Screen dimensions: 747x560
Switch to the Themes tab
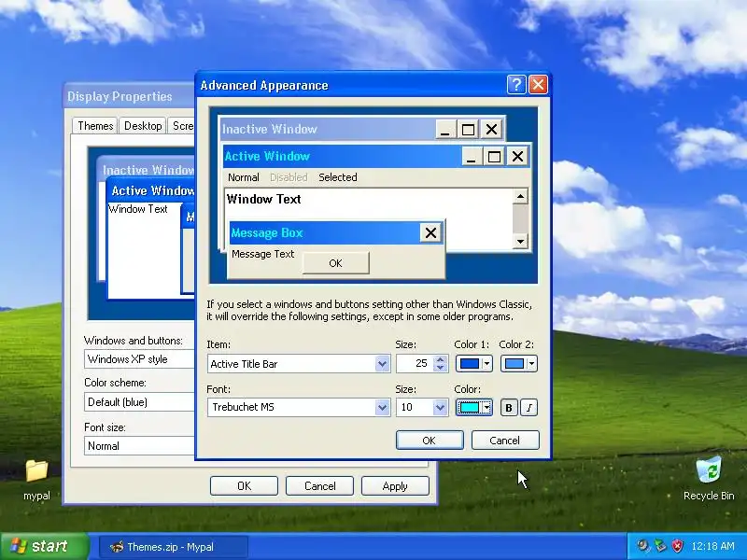95,126
